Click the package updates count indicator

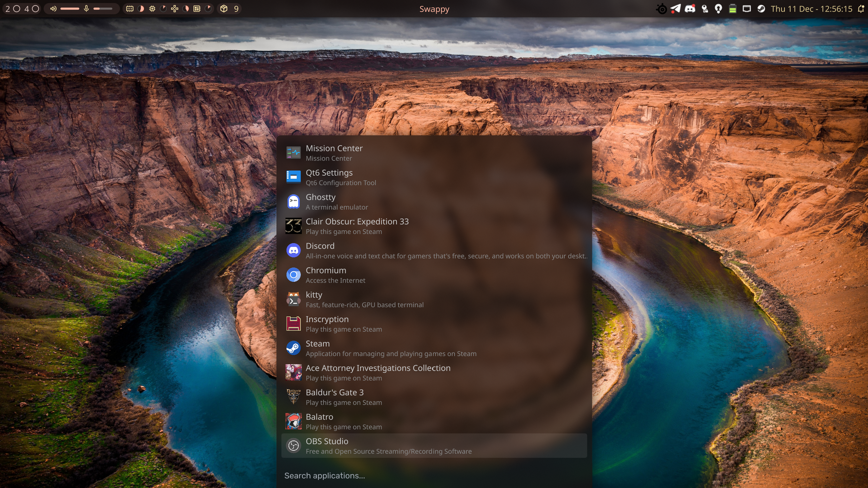tap(230, 9)
